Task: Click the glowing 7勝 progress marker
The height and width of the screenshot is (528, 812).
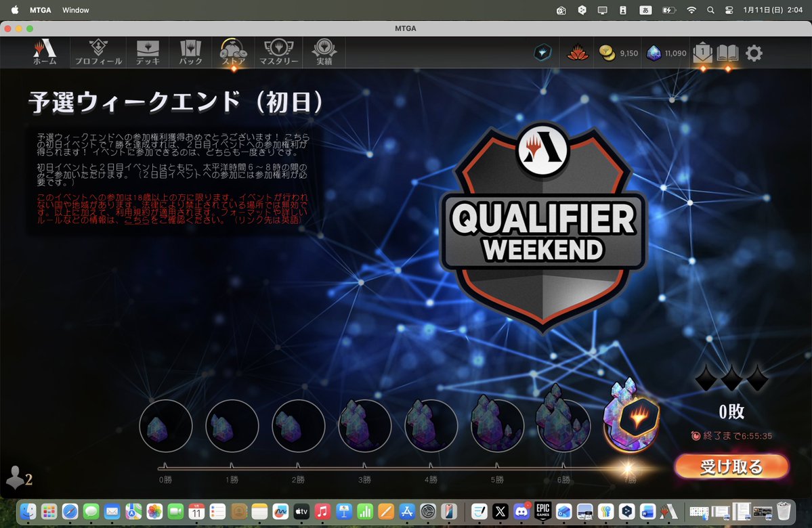Action: pos(628,469)
